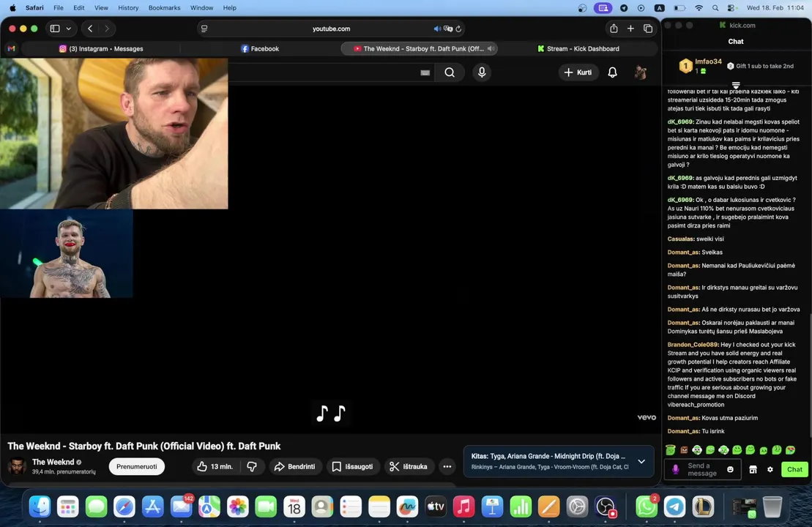The height and width of the screenshot is (527, 812).
Task: Open OBS from the Dock
Action: pos(606,507)
